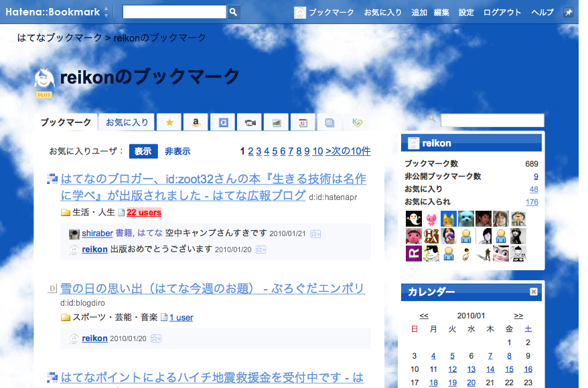Open お気に入り count 48

click(x=534, y=189)
